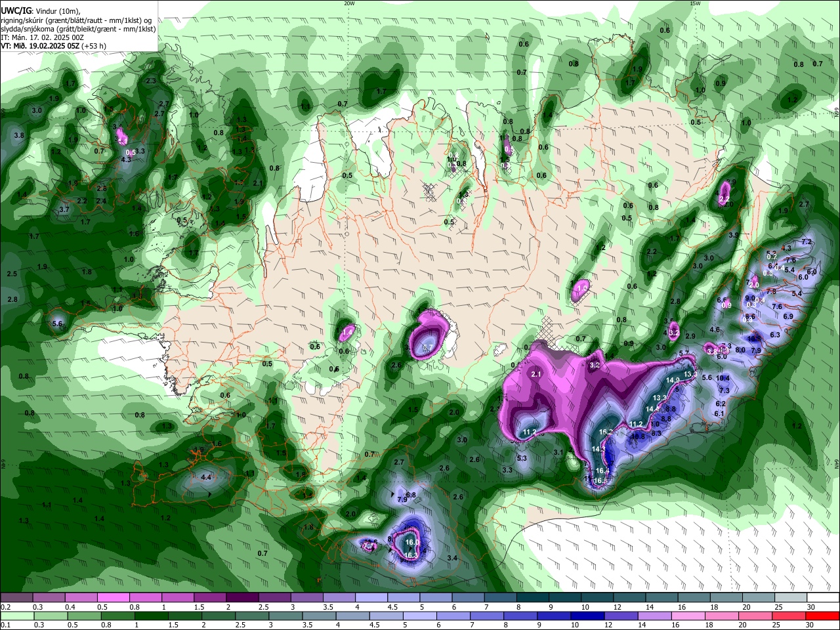Select the bright red 30 rain legend swatch
The width and height of the screenshot is (840, 630).
pos(823,616)
